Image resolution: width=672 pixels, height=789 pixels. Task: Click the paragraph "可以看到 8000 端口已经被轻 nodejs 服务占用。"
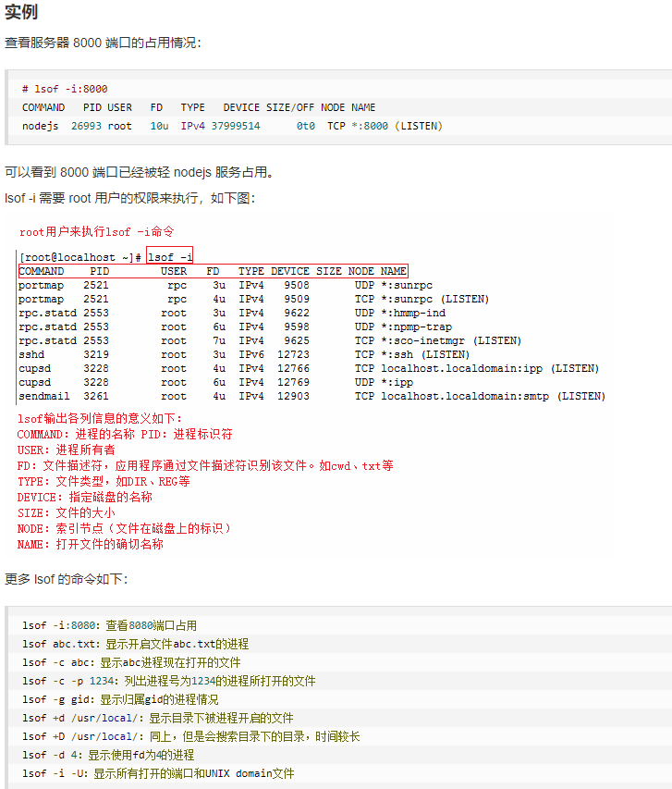140,173
